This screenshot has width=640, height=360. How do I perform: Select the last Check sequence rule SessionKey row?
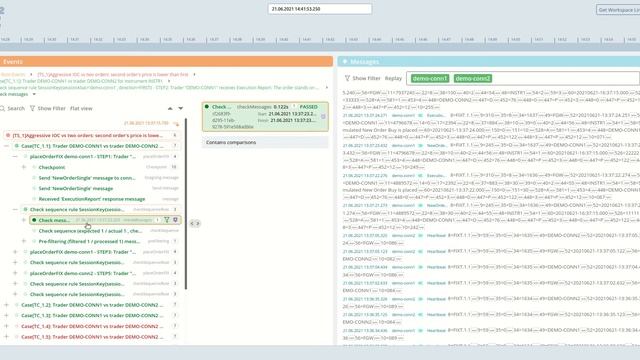(x=101, y=294)
